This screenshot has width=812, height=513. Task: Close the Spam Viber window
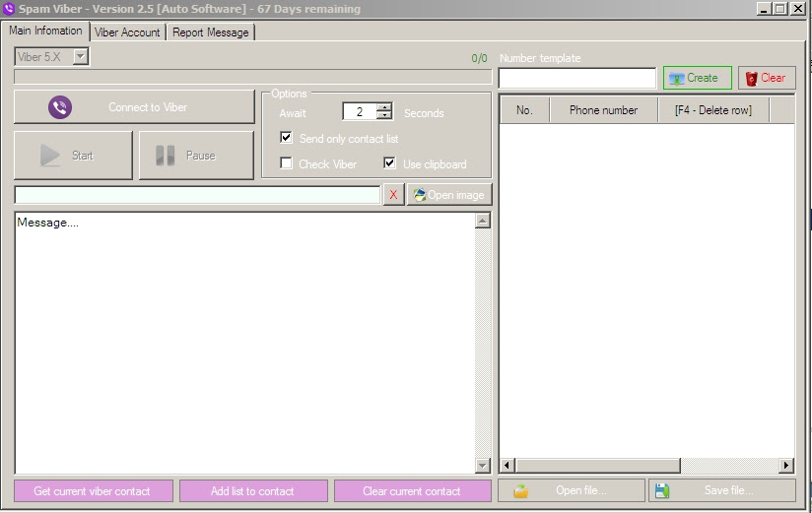[797, 8]
